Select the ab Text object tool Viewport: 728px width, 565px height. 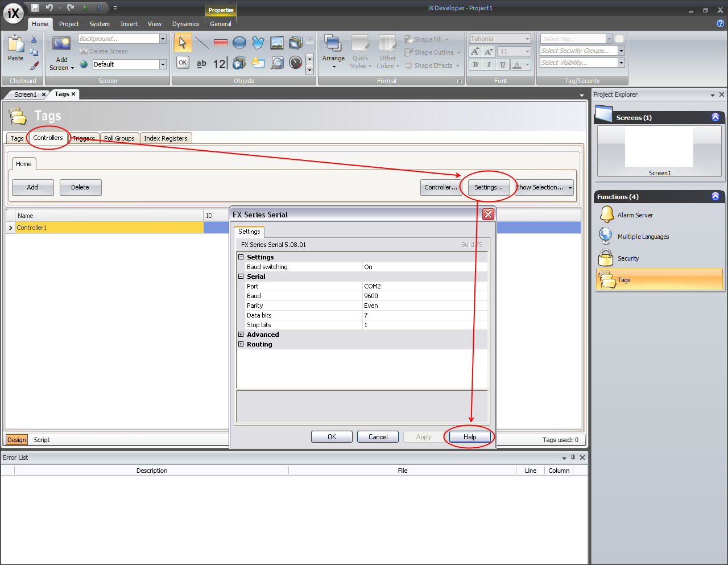coord(201,63)
